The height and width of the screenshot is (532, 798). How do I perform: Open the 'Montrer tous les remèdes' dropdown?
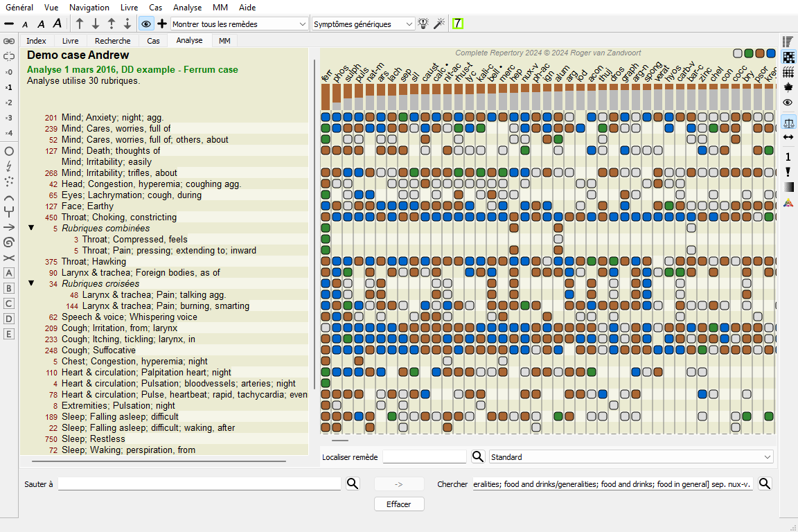click(239, 24)
